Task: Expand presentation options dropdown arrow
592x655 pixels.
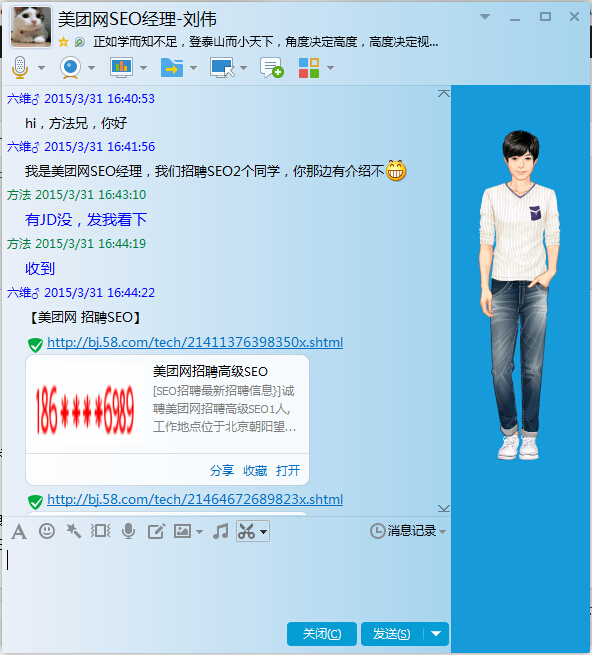Action: [x=143, y=68]
